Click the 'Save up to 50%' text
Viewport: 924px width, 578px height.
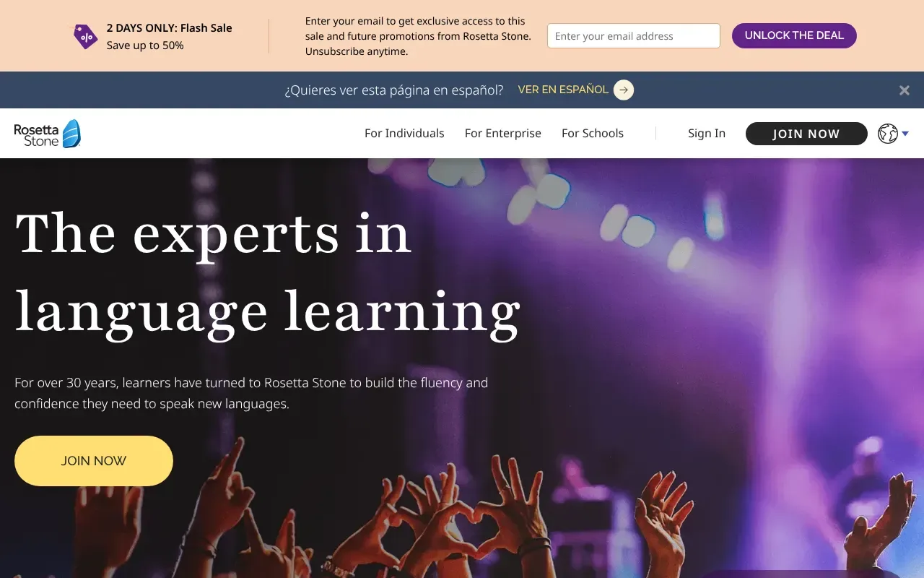click(x=145, y=46)
